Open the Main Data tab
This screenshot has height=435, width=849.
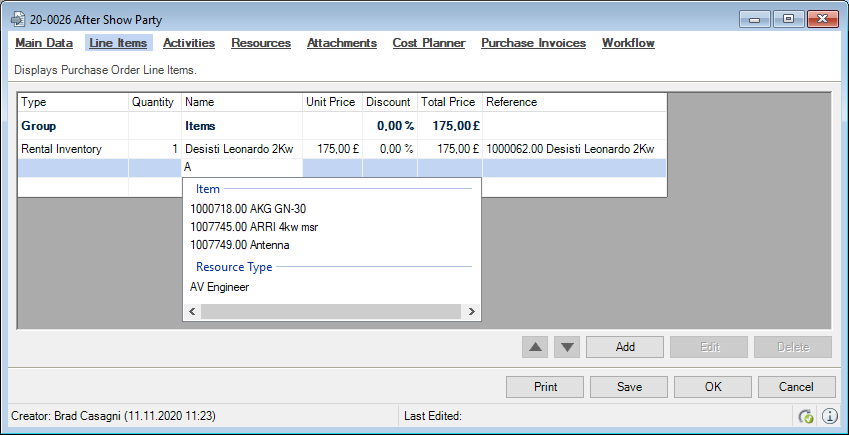click(44, 43)
